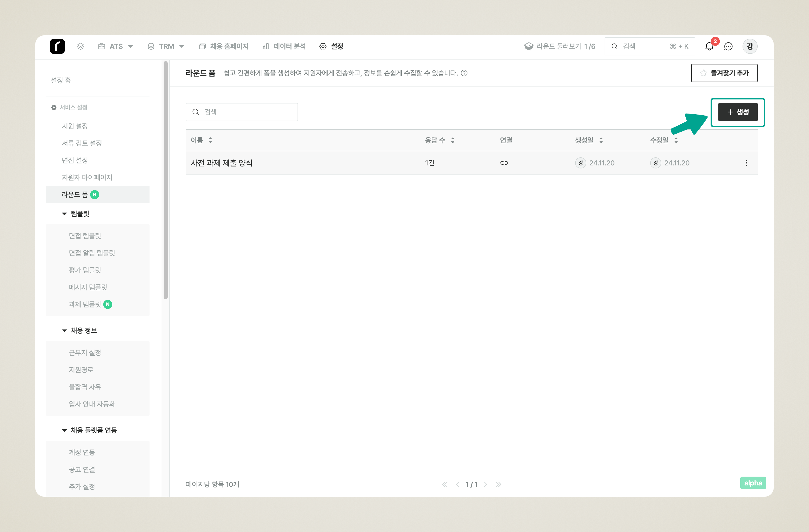Click the form list search field

tap(242, 112)
